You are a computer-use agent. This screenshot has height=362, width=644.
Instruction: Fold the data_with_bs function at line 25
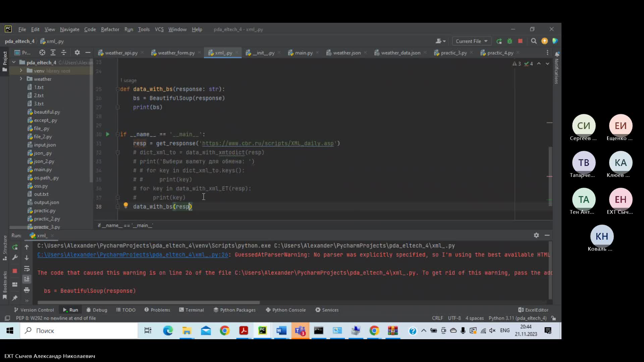[x=118, y=89]
